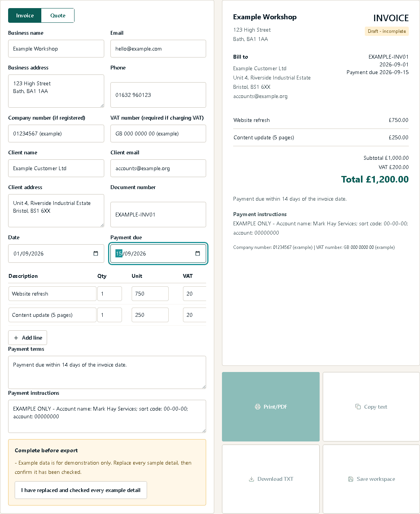Edit VAT rate field for Website refresh
The height and width of the screenshot is (514, 420).
[x=195, y=294]
